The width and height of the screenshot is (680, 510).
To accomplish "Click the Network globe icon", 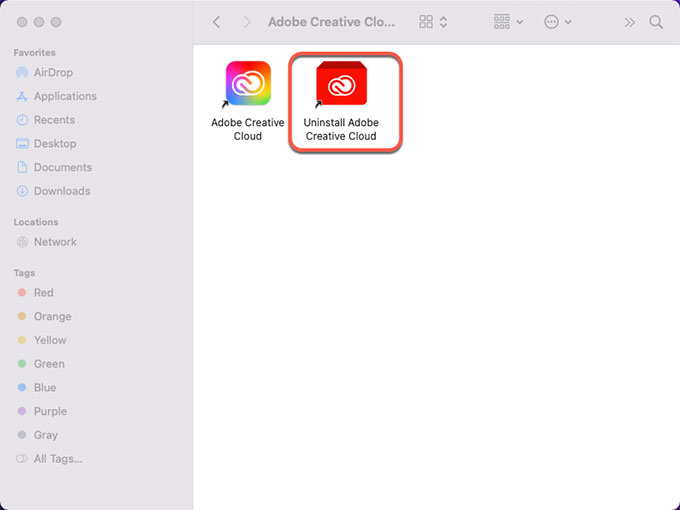I will [x=22, y=242].
